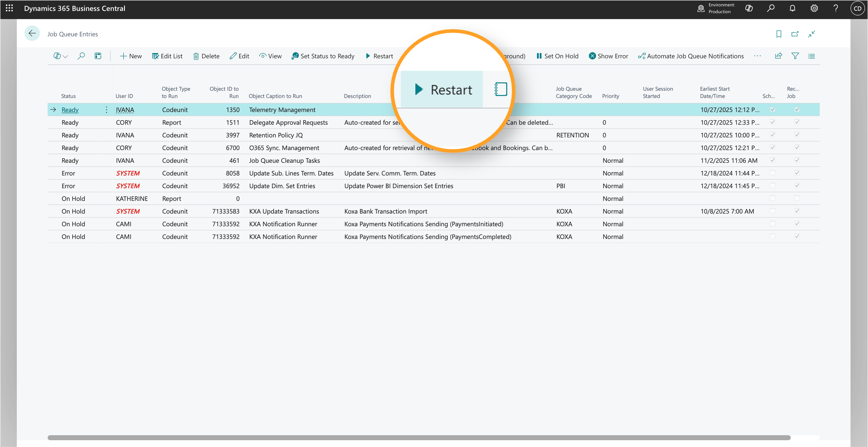Screen dimensions: 868x447
Task: Open notifications bell
Action: 793,8
